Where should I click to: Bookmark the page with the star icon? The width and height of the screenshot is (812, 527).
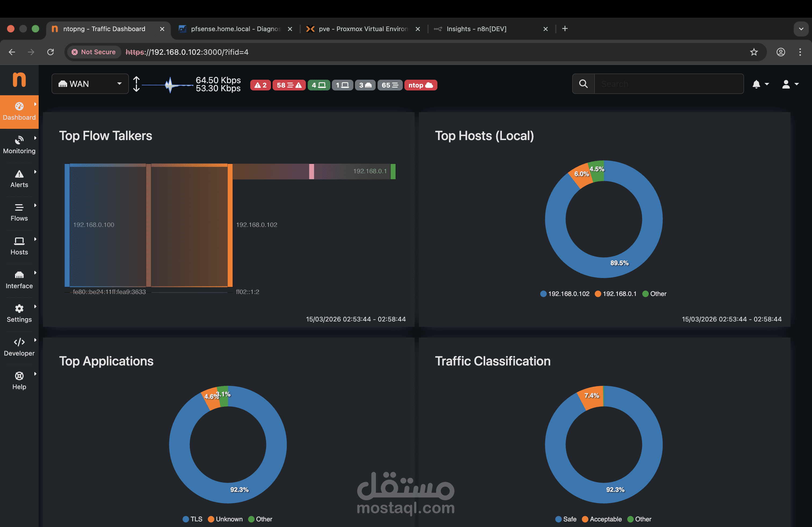coord(754,52)
